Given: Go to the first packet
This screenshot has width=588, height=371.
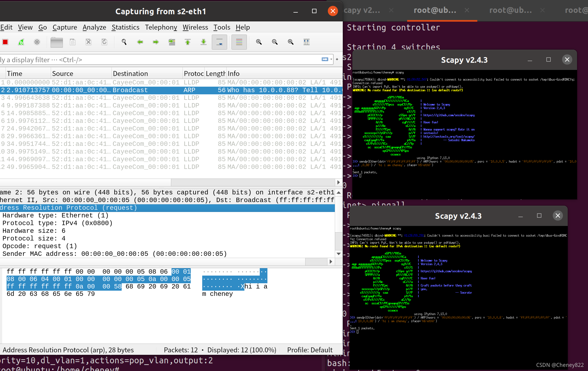Looking at the screenshot, I should tap(188, 42).
